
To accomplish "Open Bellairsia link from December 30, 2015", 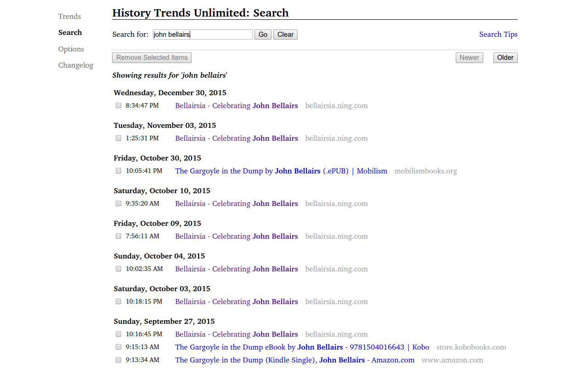I will [237, 106].
